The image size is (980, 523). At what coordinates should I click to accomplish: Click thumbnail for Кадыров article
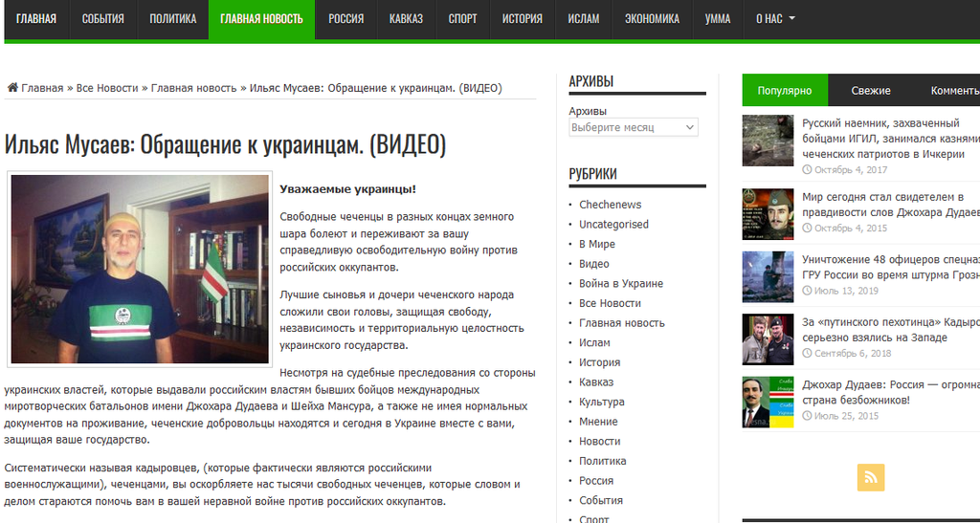768,339
